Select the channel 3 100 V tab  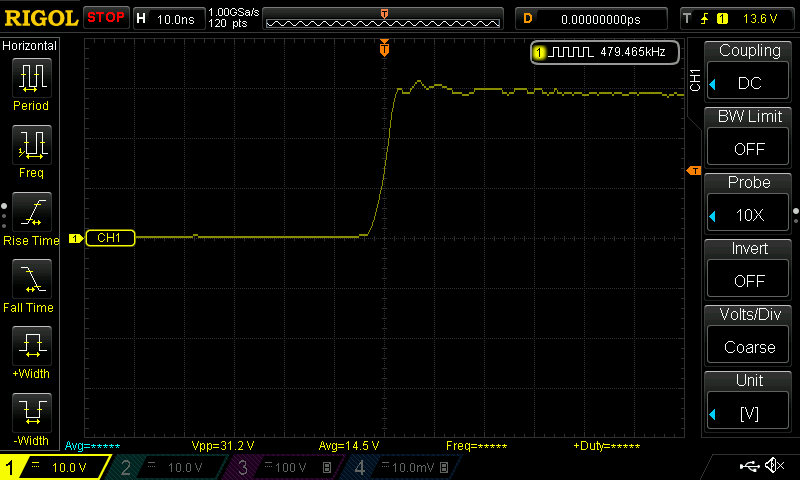click(x=286, y=467)
